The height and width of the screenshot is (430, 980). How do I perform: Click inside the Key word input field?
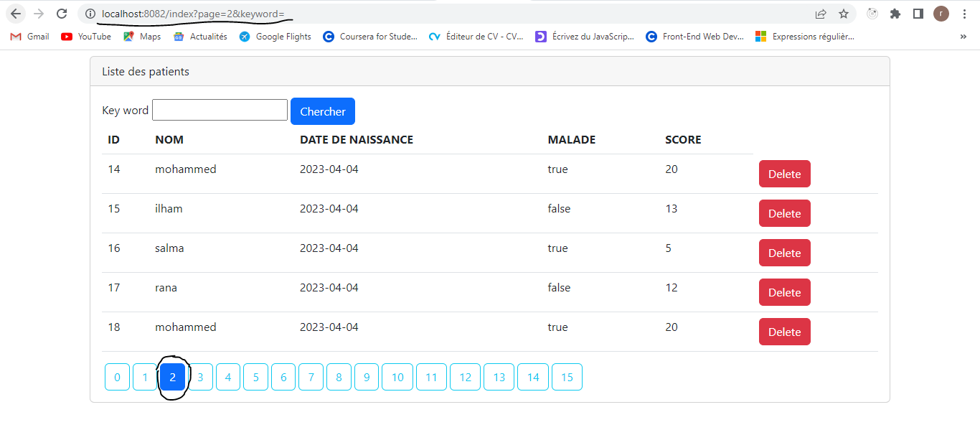pyautogui.click(x=220, y=109)
